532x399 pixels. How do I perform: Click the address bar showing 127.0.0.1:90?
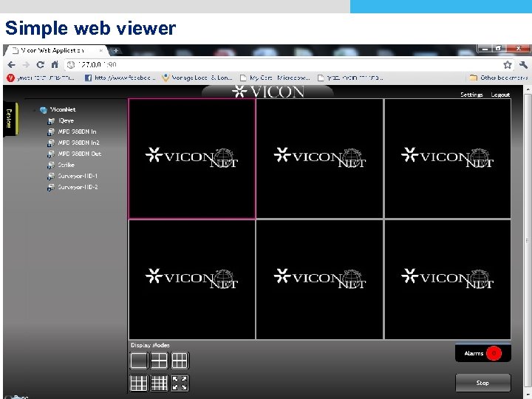(282, 64)
